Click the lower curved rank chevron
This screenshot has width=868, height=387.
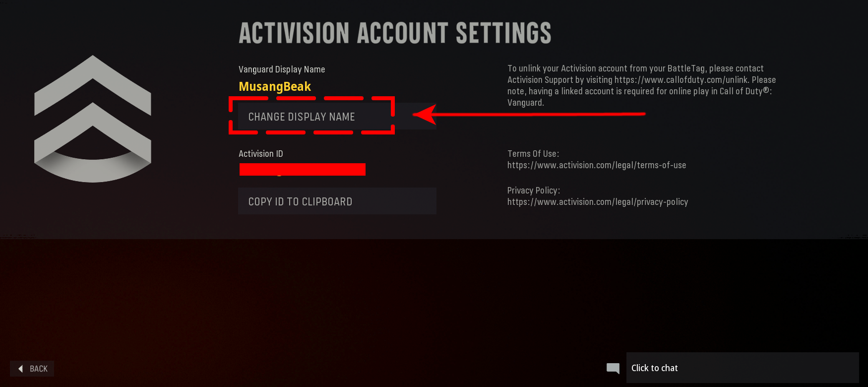(93, 143)
